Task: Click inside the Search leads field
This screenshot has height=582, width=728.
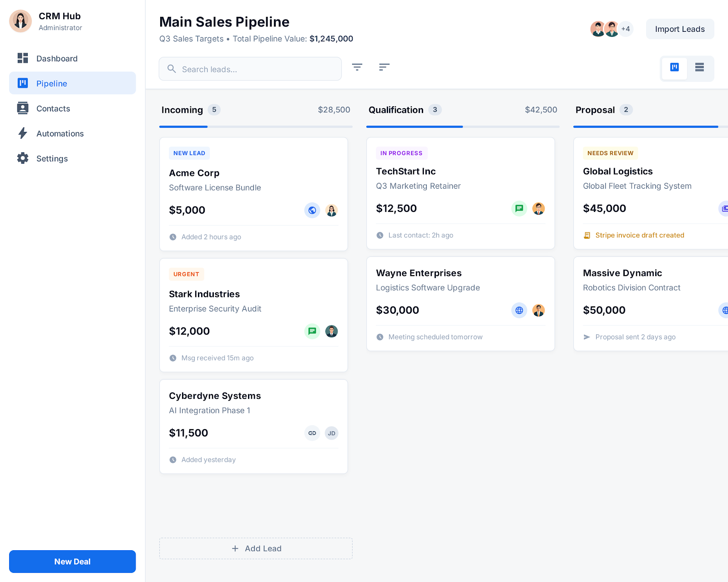Action: pos(250,69)
